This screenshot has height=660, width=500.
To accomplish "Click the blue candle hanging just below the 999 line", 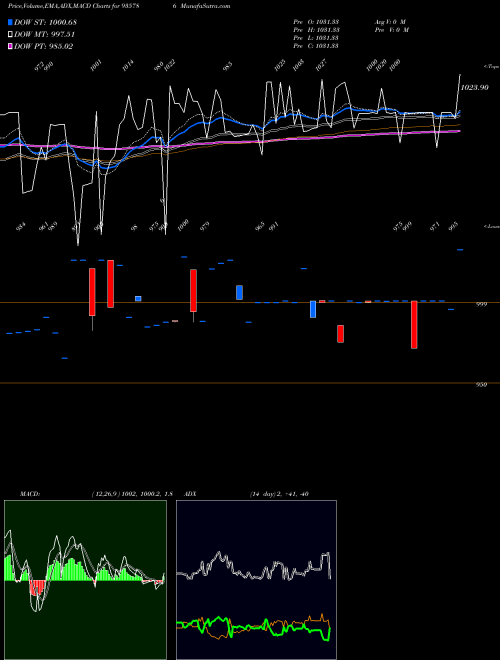I will point(313,309).
